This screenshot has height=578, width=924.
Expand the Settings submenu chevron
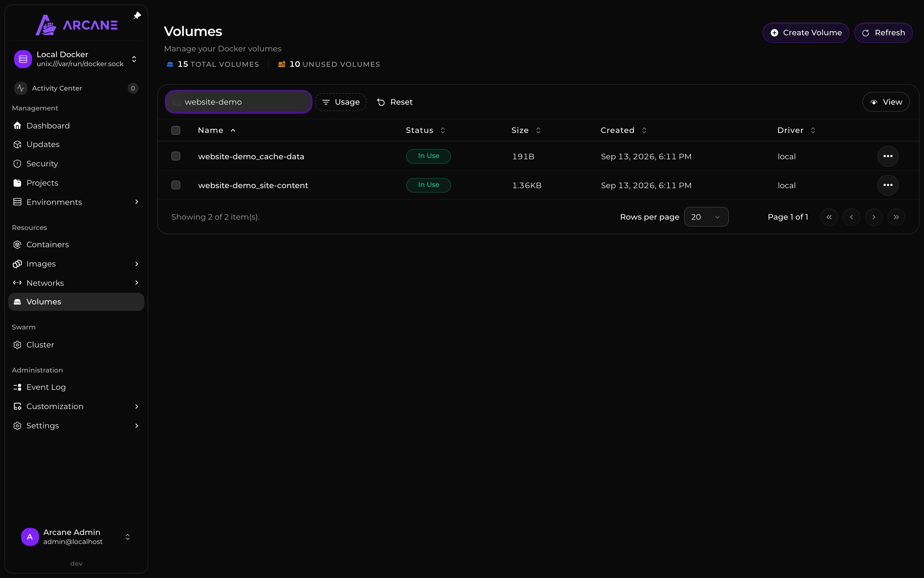tap(137, 425)
